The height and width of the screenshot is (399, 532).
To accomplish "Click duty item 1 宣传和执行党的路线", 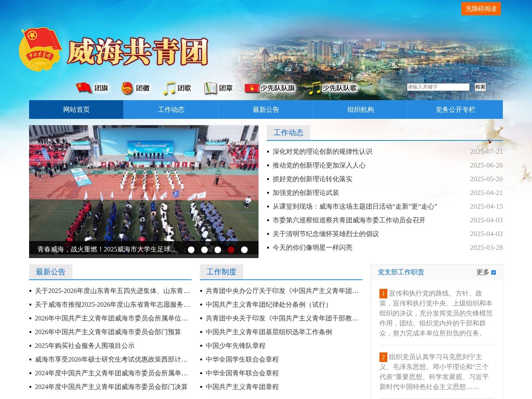I will pos(436,313).
